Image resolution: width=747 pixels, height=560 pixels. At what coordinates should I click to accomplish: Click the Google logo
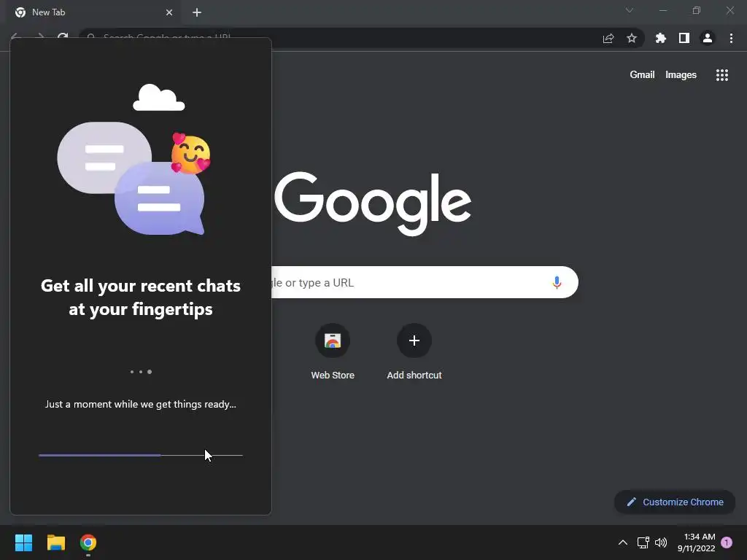373,203
